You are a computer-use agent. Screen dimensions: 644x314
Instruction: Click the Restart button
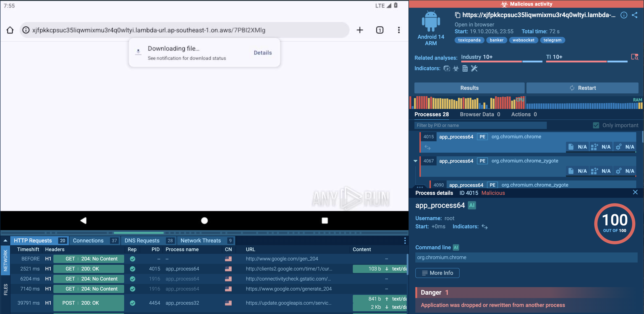(582, 88)
